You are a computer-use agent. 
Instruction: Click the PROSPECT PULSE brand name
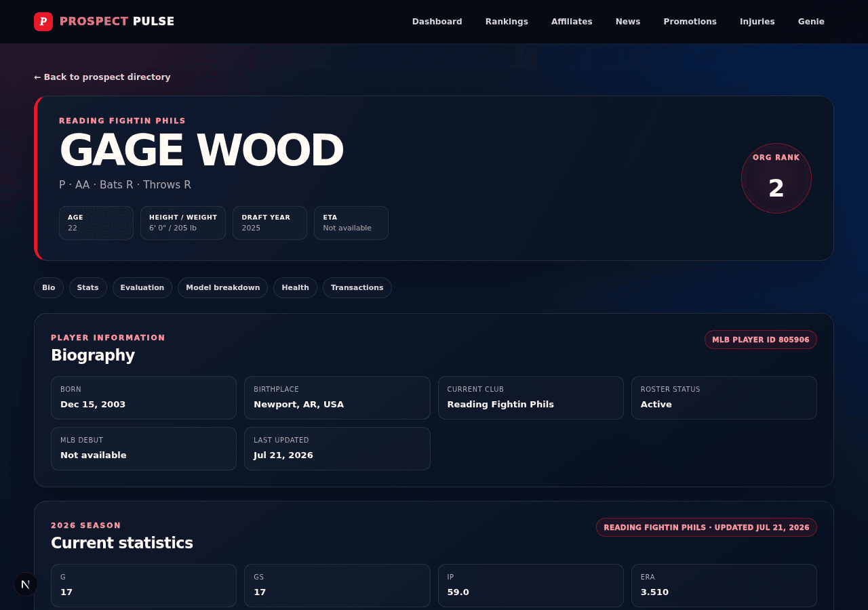pyautogui.click(x=117, y=22)
